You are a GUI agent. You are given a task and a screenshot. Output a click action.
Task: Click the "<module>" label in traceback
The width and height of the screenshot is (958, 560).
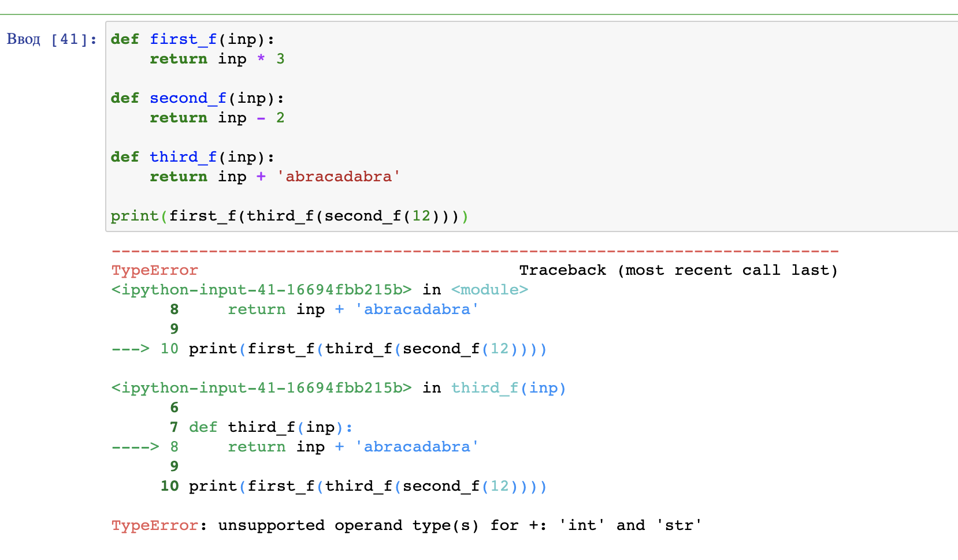(489, 290)
